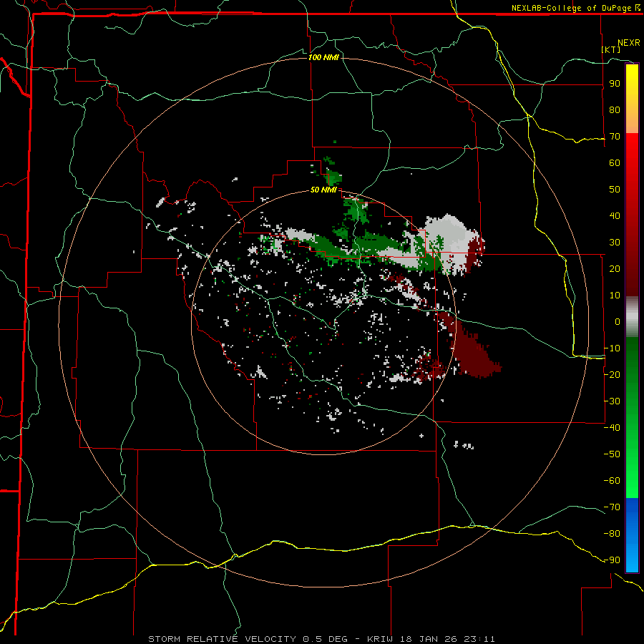Click the 100 NMI range ring label
This screenshot has height=644, width=644.
click(x=323, y=57)
